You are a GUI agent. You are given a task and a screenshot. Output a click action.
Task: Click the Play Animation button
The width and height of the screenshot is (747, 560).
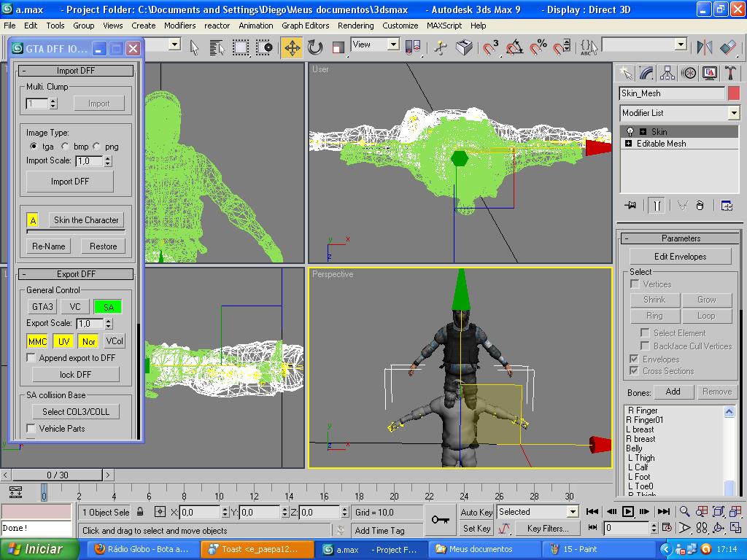(628, 512)
